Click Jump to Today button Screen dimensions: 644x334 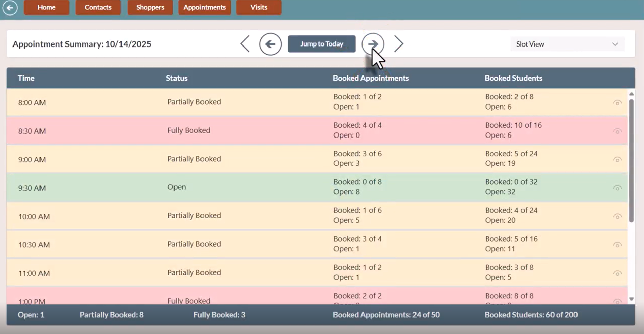(x=322, y=44)
